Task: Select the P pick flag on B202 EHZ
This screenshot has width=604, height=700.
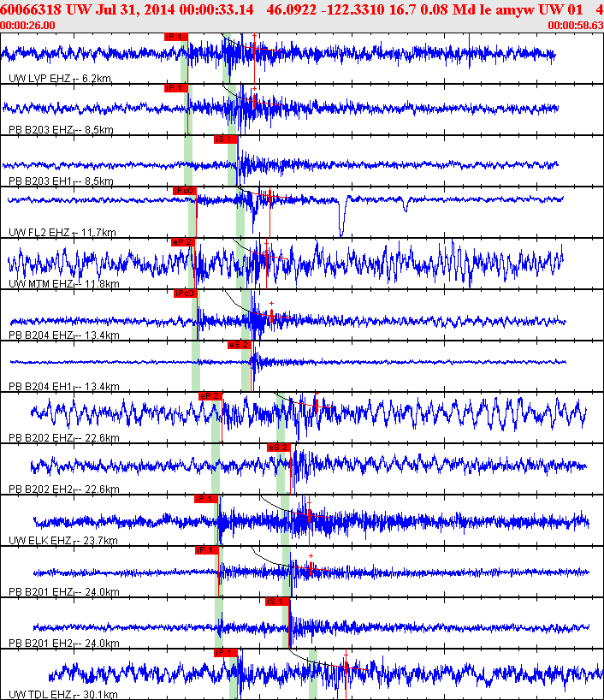Action: 210,396
